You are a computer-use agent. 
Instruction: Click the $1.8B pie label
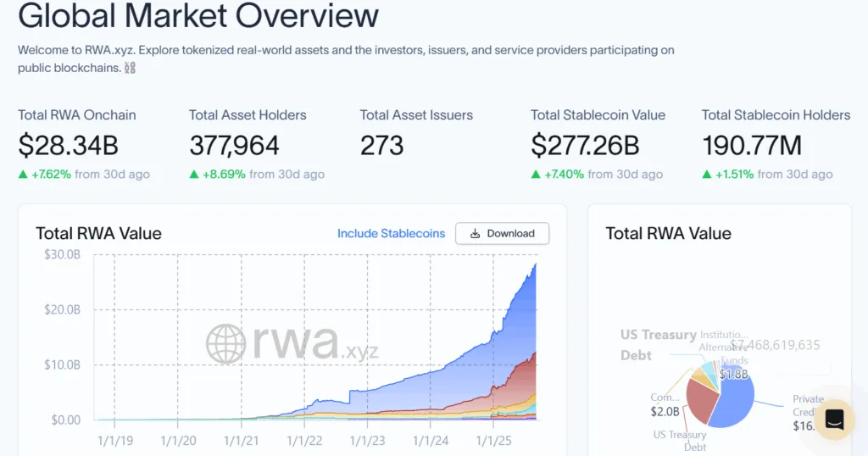734,375
